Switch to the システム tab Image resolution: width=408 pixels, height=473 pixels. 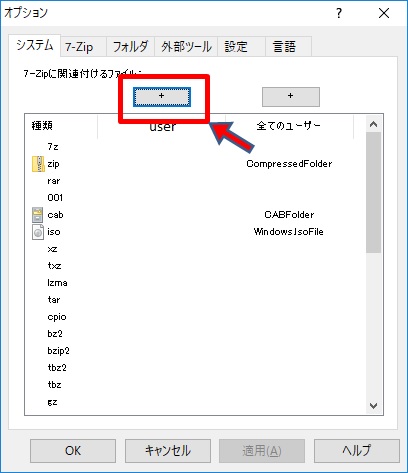pyautogui.click(x=35, y=45)
